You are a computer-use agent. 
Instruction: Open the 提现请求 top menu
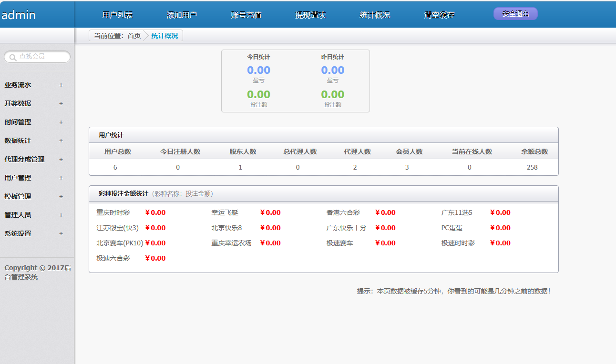[310, 15]
